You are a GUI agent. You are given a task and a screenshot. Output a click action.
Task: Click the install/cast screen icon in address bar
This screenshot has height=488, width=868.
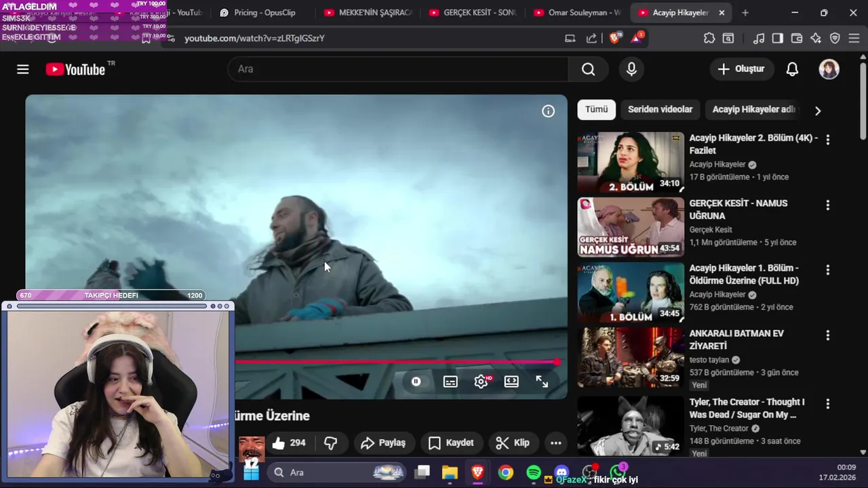tap(570, 38)
